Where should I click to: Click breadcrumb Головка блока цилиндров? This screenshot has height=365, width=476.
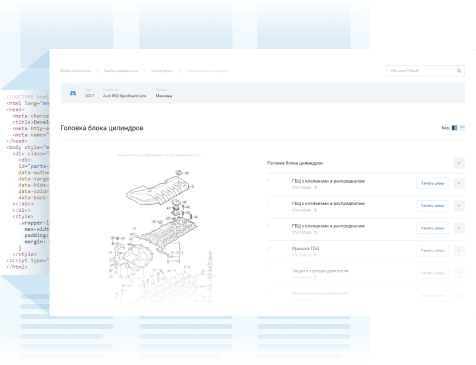(x=208, y=71)
